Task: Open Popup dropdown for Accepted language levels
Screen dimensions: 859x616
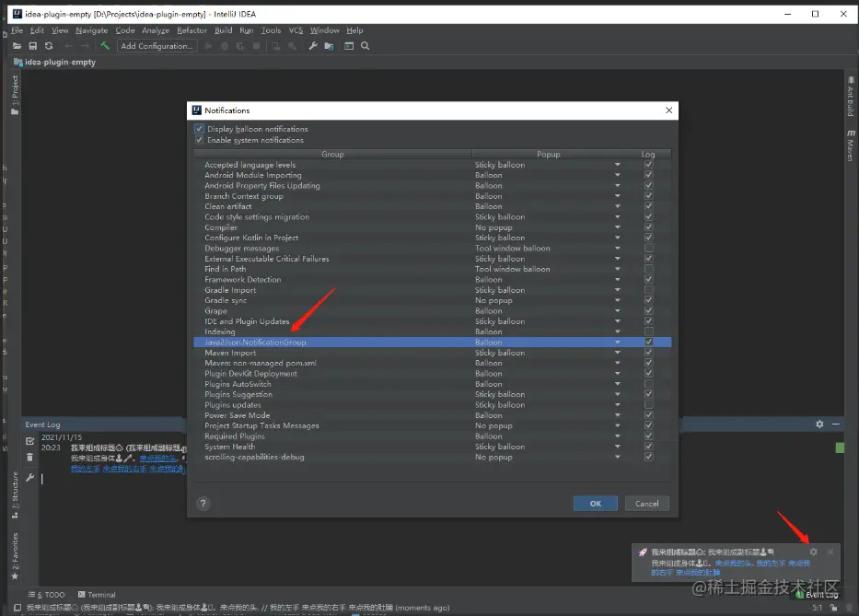Action: [618, 165]
